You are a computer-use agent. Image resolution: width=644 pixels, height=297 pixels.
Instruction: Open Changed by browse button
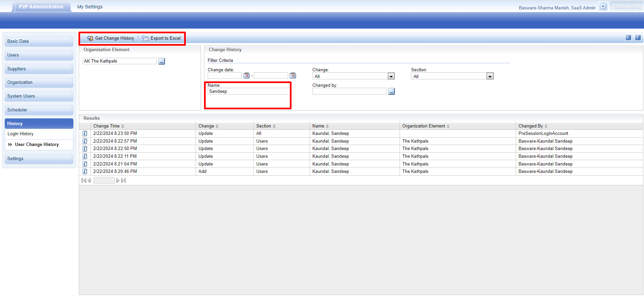coord(391,91)
